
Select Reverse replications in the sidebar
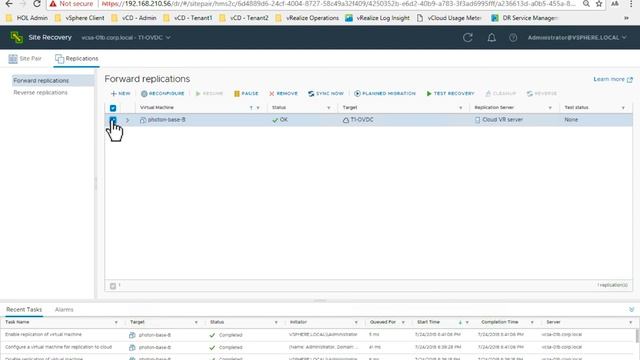[40, 93]
